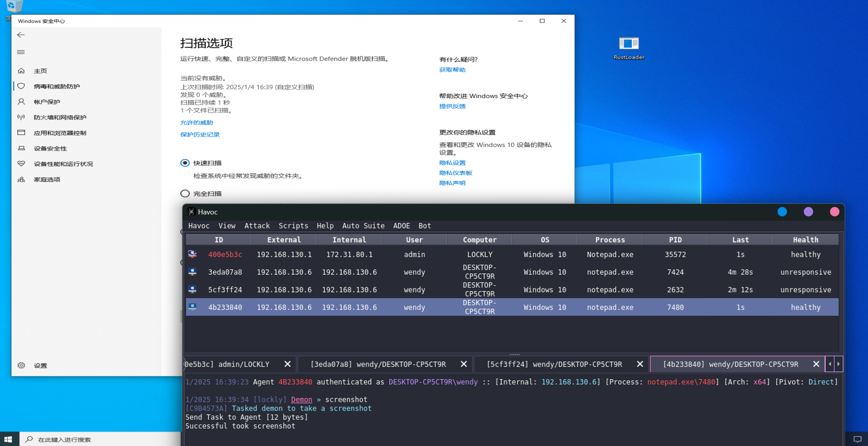Click the back arrow in Windows Security
The height and width of the screenshot is (446, 868).
click(x=21, y=35)
